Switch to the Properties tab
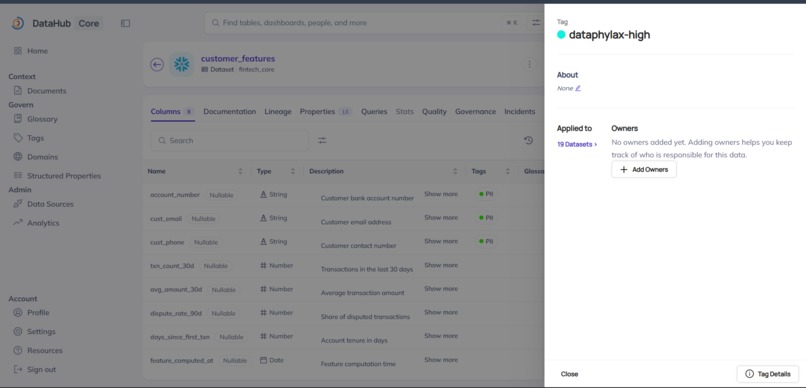 pyautogui.click(x=326, y=112)
